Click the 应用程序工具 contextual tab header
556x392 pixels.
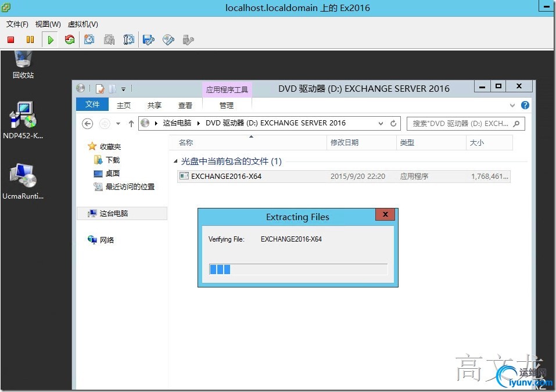point(227,89)
